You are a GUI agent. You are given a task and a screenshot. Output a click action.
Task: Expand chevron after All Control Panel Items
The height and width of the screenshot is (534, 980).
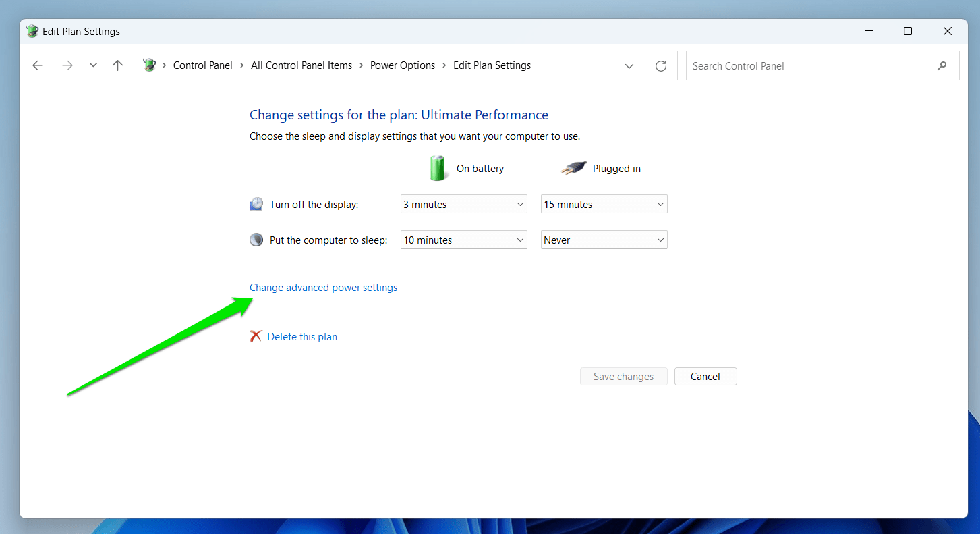click(x=362, y=65)
